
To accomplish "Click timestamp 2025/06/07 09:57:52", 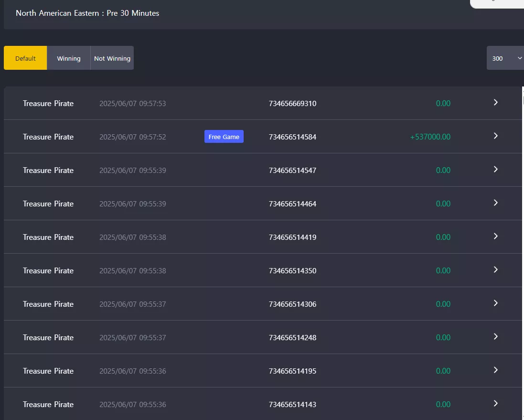I will coord(133,137).
